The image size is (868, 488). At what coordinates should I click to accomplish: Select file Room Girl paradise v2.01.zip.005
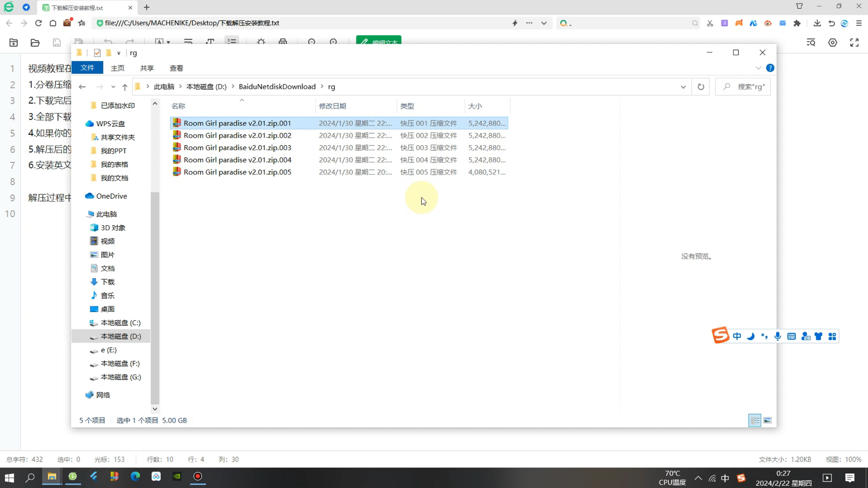pos(339,172)
